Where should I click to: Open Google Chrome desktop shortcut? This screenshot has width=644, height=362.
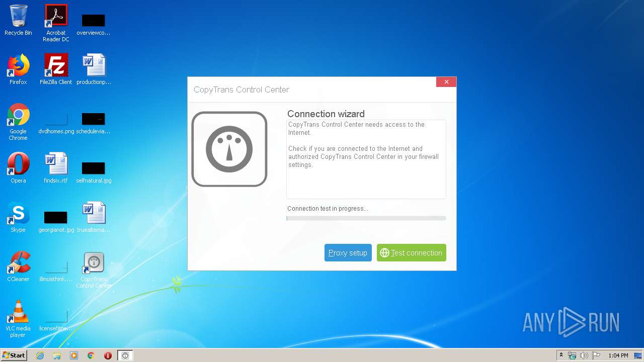coord(18,122)
